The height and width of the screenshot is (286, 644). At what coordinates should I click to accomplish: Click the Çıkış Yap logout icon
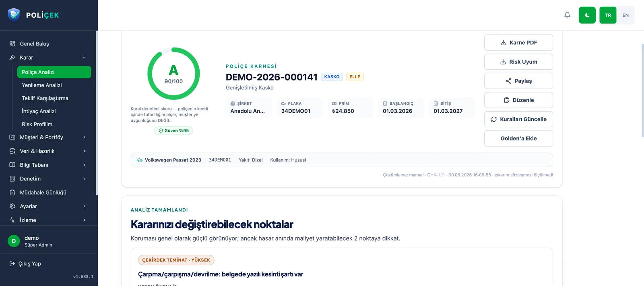point(12,263)
